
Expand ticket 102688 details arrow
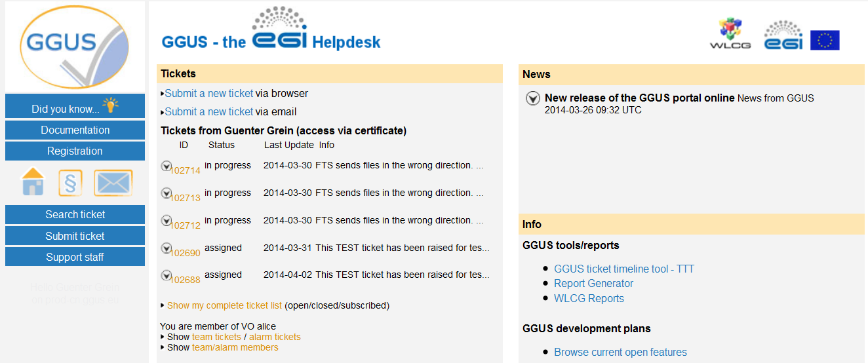[x=166, y=275]
